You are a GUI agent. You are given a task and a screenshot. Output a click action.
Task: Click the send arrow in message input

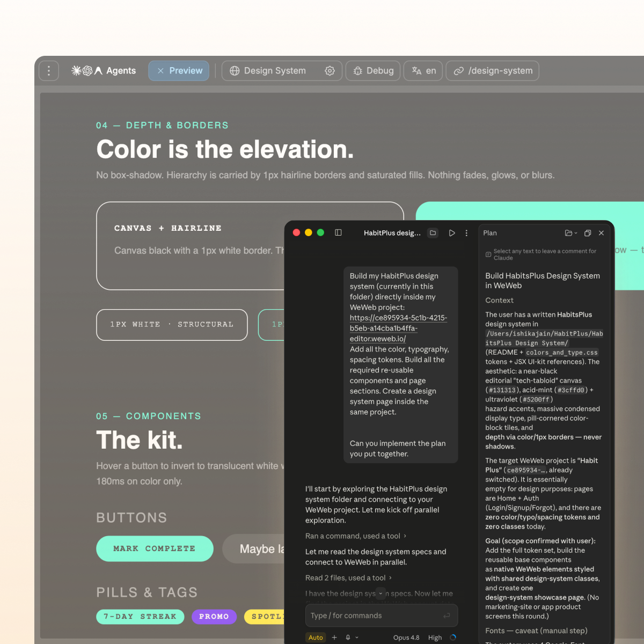point(447,616)
